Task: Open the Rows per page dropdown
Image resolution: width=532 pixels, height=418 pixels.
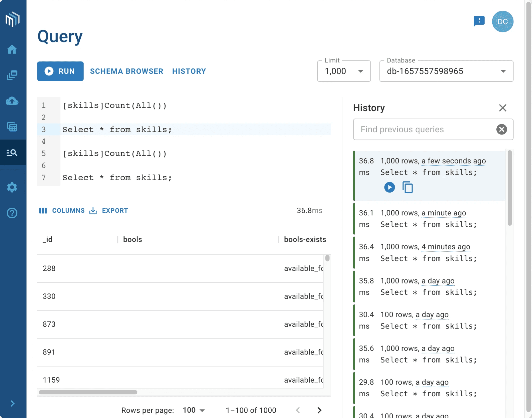Action: tap(194, 410)
